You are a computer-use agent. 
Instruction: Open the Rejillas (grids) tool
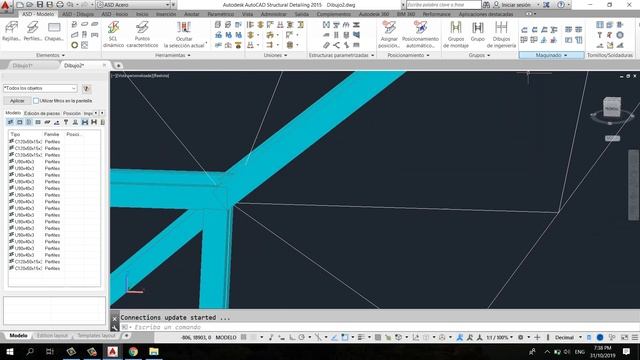click(11, 31)
